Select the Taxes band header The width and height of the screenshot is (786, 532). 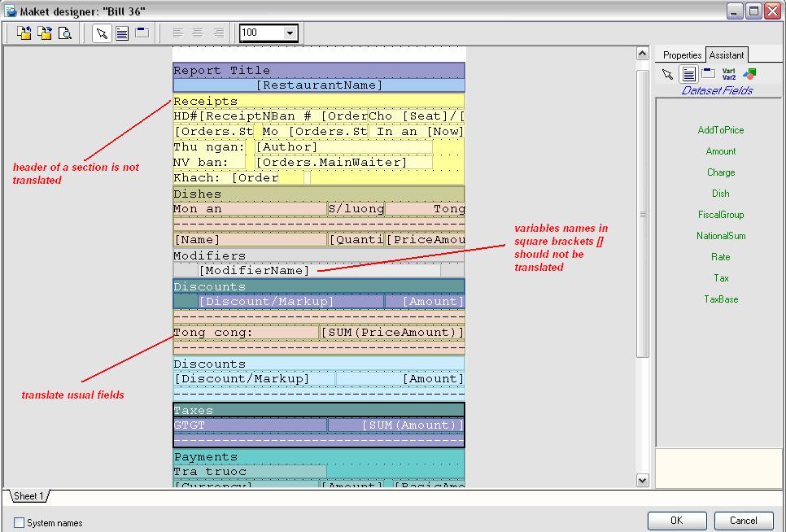click(319, 411)
